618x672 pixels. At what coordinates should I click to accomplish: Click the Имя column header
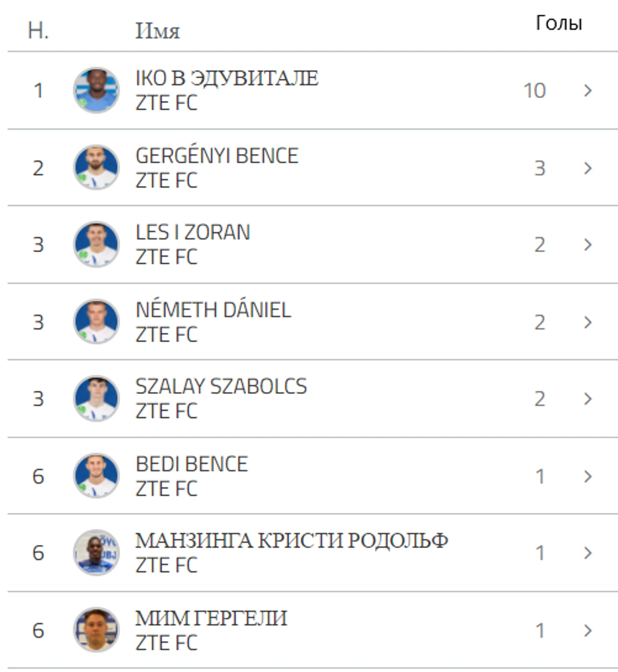157,31
